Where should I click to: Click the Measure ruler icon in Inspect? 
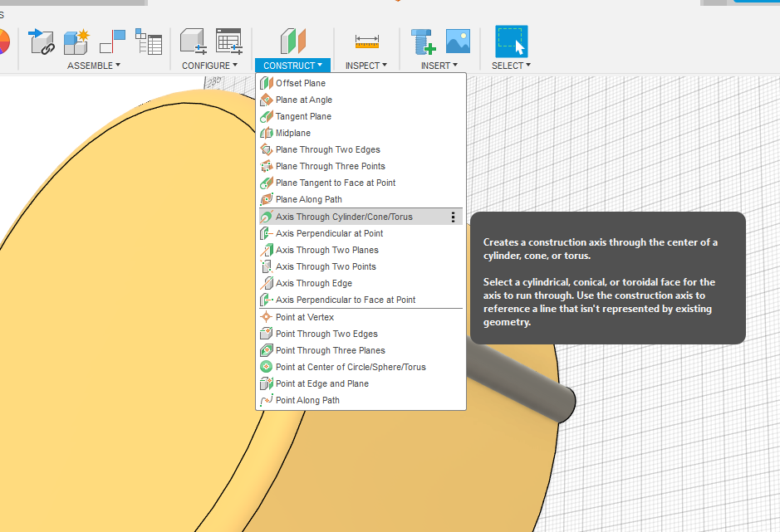pyautogui.click(x=366, y=41)
